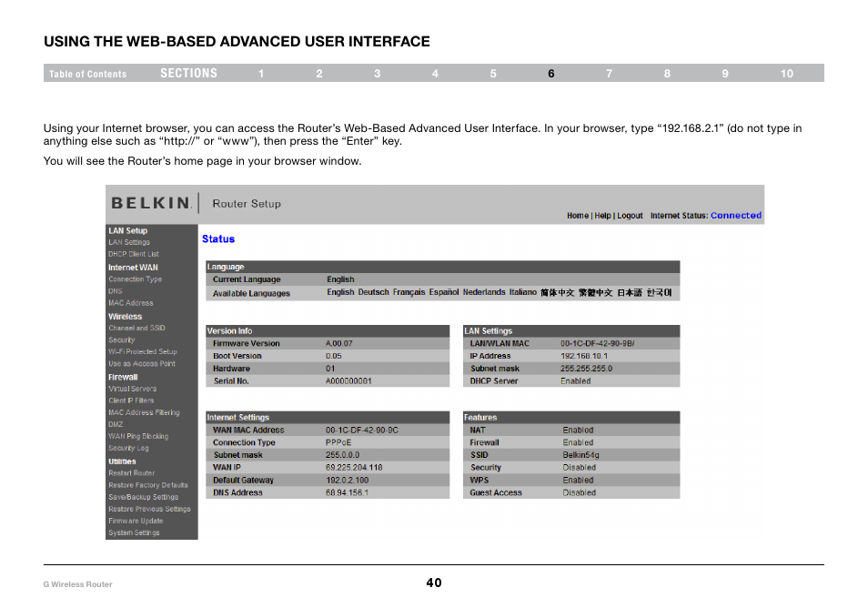Click the Connected internet status
Screen dimensions: 868x608
736,216
